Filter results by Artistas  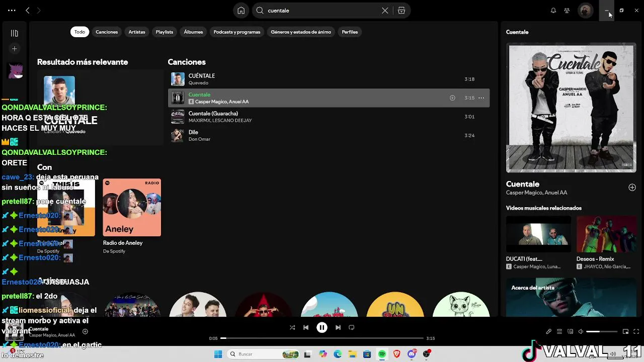tap(137, 32)
